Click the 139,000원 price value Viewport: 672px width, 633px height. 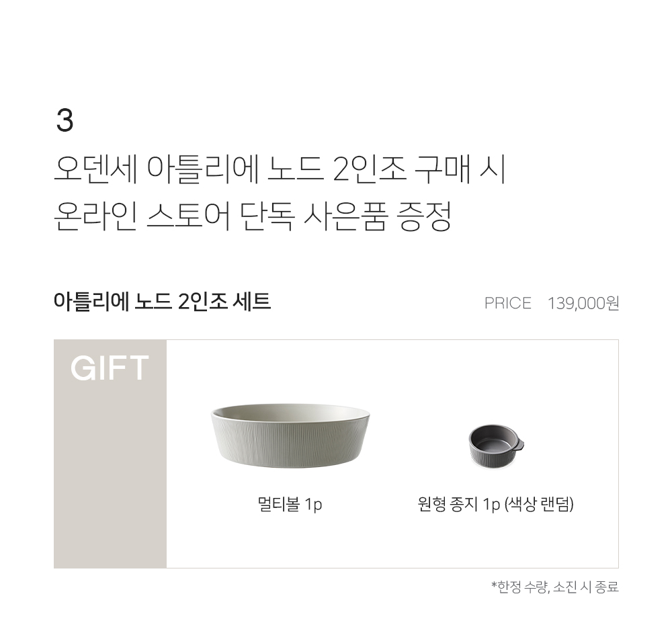tap(583, 303)
